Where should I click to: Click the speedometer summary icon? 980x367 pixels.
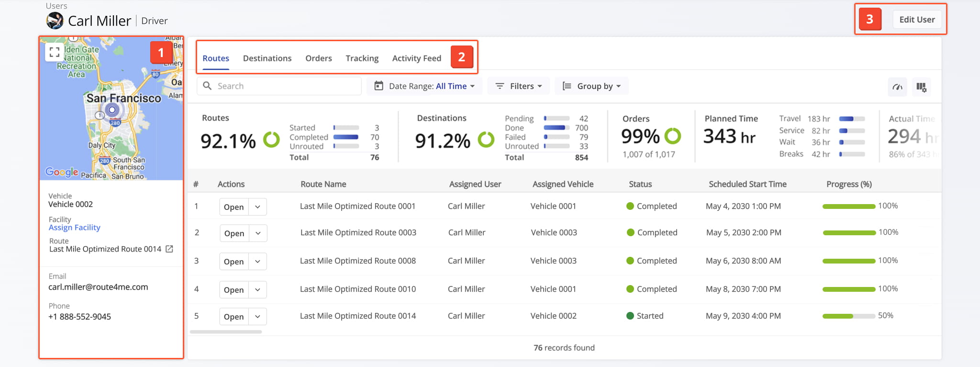pos(897,87)
